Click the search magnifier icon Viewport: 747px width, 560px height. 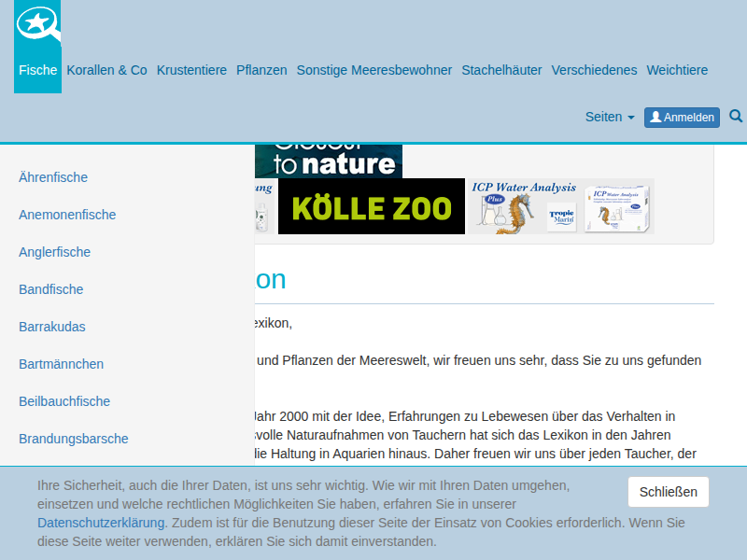coord(736,117)
